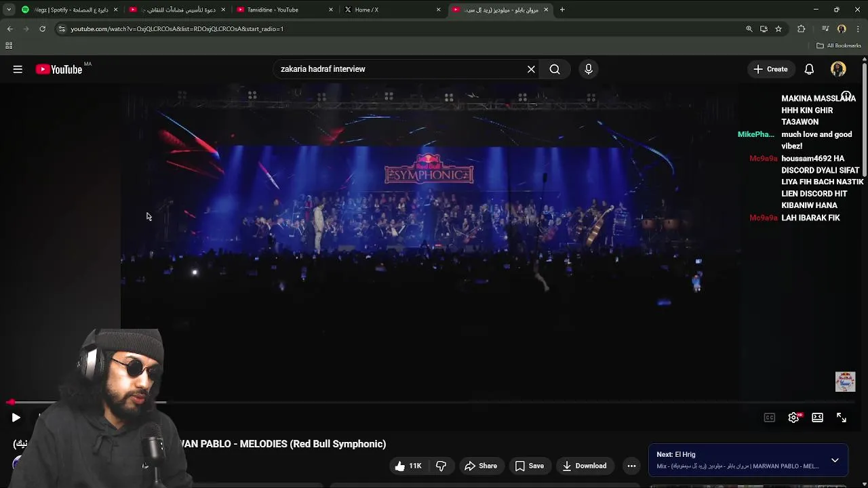Image resolution: width=868 pixels, height=488 pixels.
Task: Start voice search with the microphone
Action: (x=589, y=69)
